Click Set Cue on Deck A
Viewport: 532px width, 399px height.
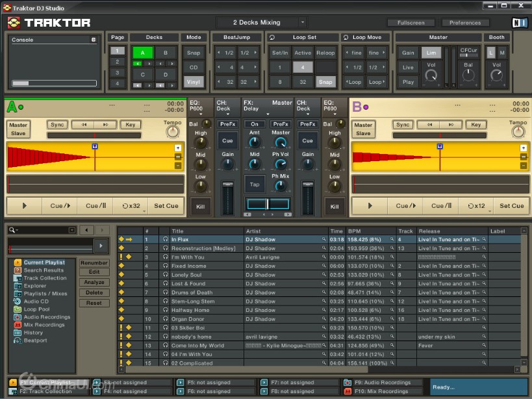point(166,205)
